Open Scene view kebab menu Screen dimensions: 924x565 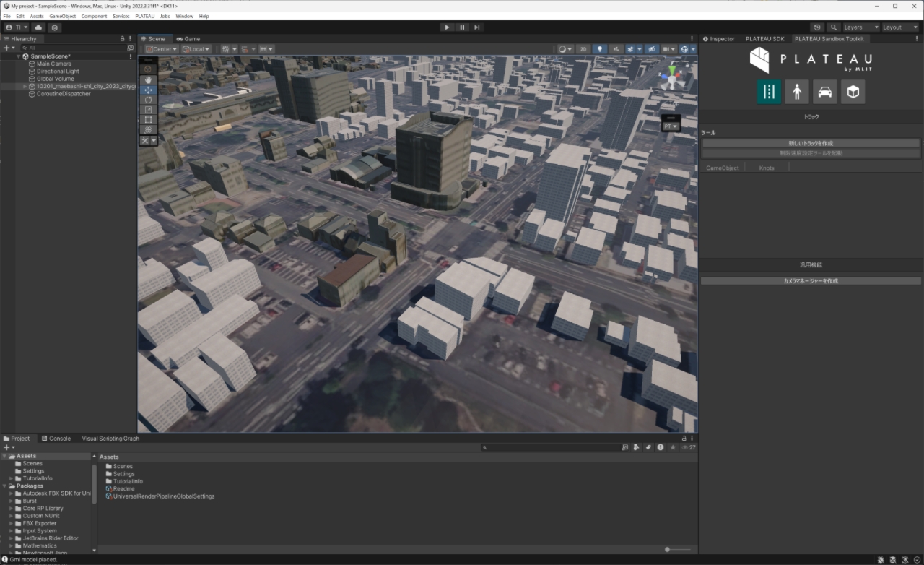(693, 38)
